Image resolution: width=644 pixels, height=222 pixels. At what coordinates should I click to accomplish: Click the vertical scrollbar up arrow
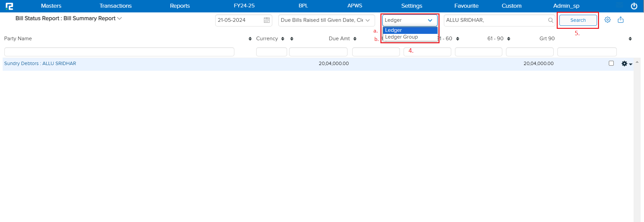tap(637, 62)
